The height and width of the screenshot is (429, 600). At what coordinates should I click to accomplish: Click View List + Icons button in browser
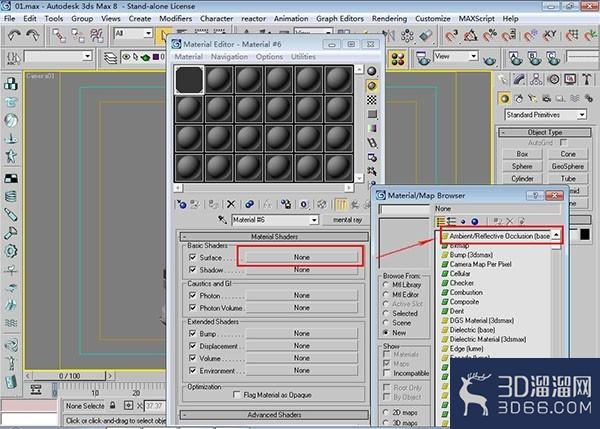(452, 221)
